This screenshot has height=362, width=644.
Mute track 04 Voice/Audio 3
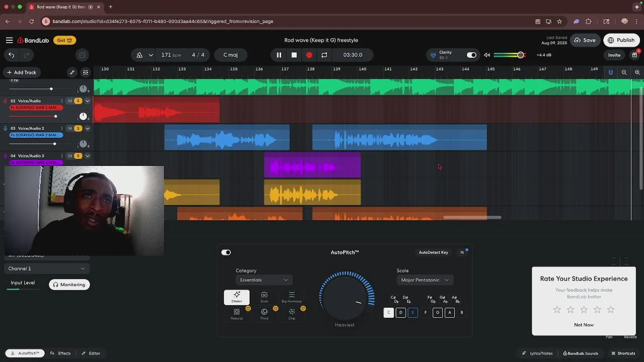tap(70, 156)
